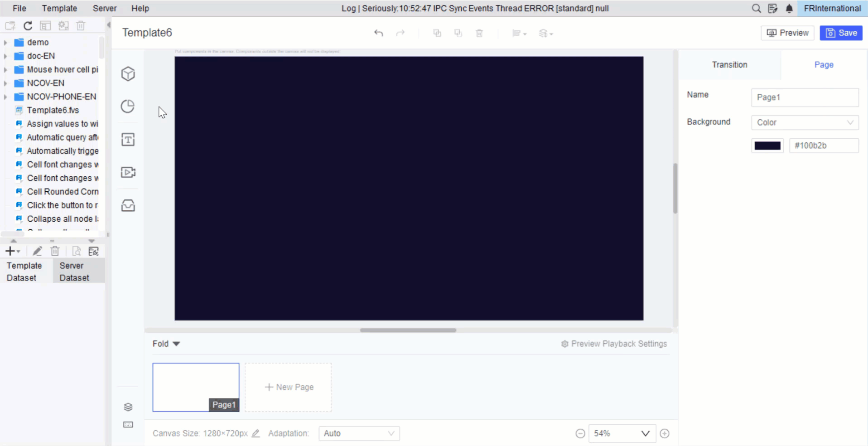The height and width of the screenshot is (446, 868).
Task: Click the trash icon in file panel toolbar
Action: (81, 26)
